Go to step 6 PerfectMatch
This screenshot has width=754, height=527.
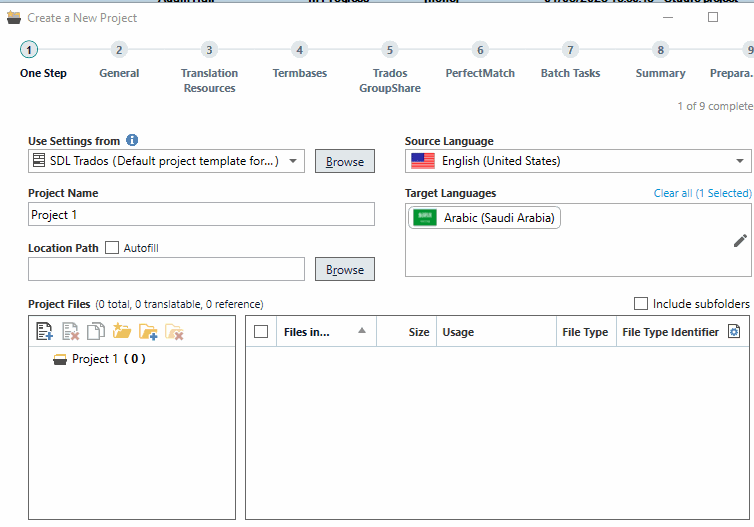pyautogui.click(x=480, y=50)
